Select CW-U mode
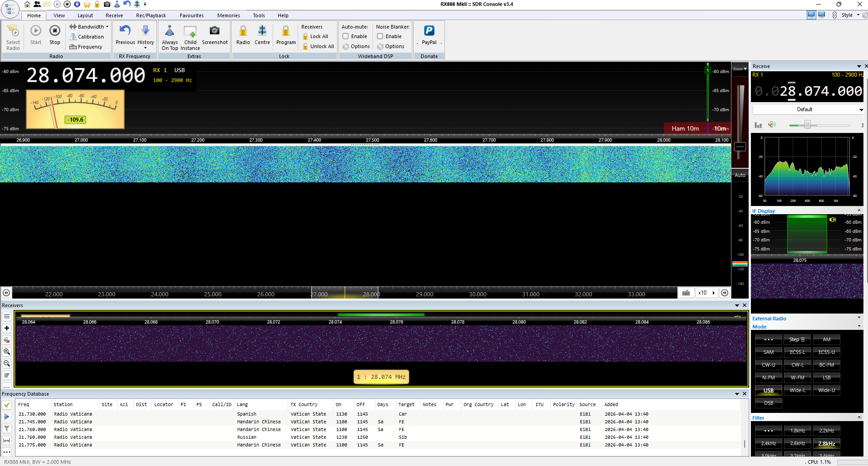The image size is (868, 466). 769,365
